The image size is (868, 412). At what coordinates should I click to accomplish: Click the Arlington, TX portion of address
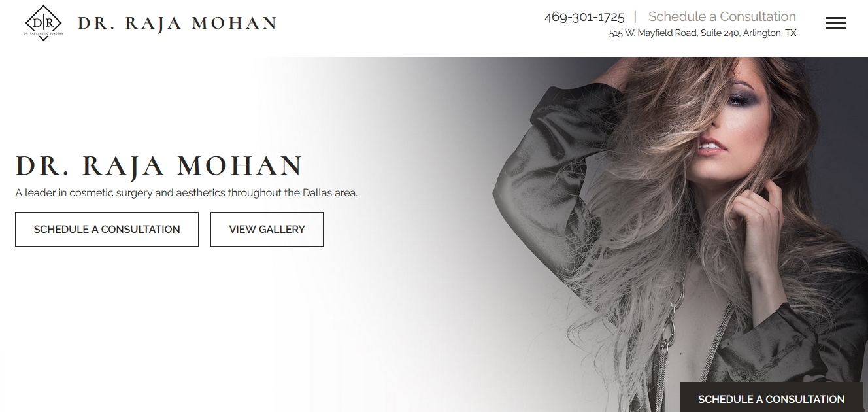pyautogui.click(x=771, y=33)
